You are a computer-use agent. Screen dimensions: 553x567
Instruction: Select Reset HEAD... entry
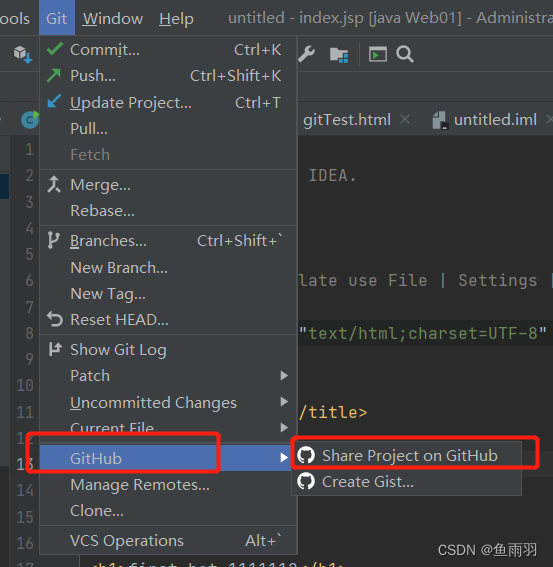coord(168,320)
